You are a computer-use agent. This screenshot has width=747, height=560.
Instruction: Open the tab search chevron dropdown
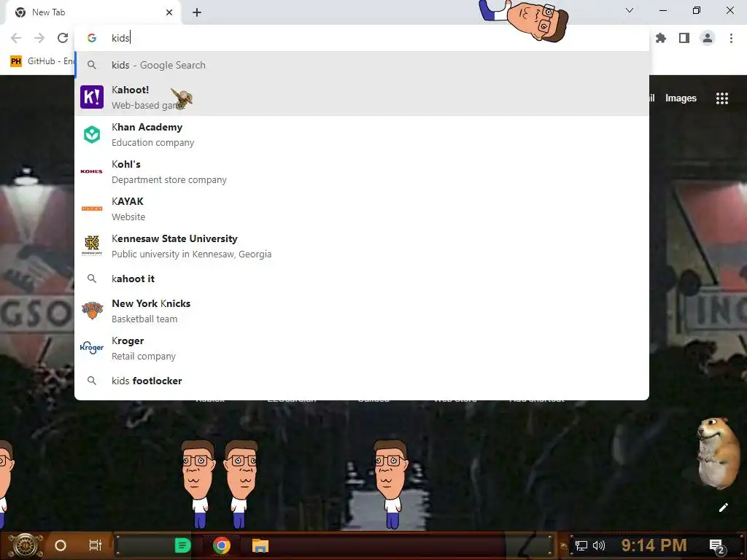click(x=630, y=10)
